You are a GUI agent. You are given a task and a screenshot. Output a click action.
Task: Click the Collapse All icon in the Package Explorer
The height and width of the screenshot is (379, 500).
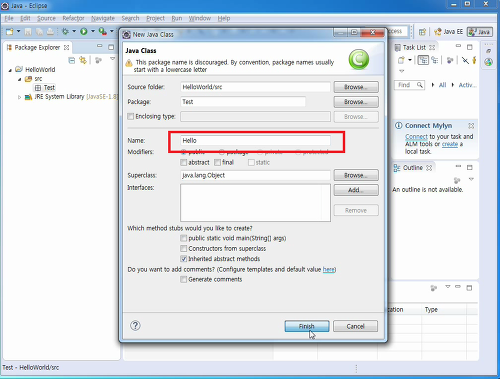72,60
